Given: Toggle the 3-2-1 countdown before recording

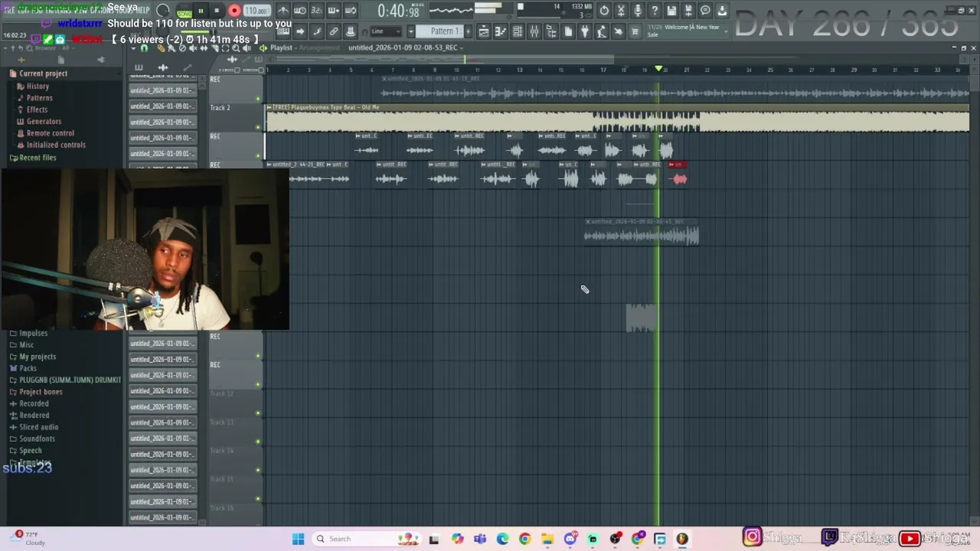Looking at the screenshot, I should coord(316,11).
